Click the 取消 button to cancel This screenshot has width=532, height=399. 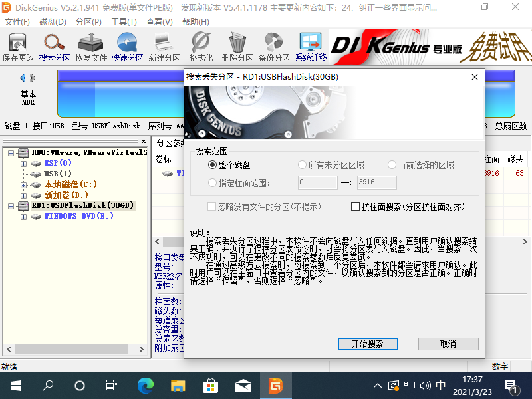pos(448,344)
